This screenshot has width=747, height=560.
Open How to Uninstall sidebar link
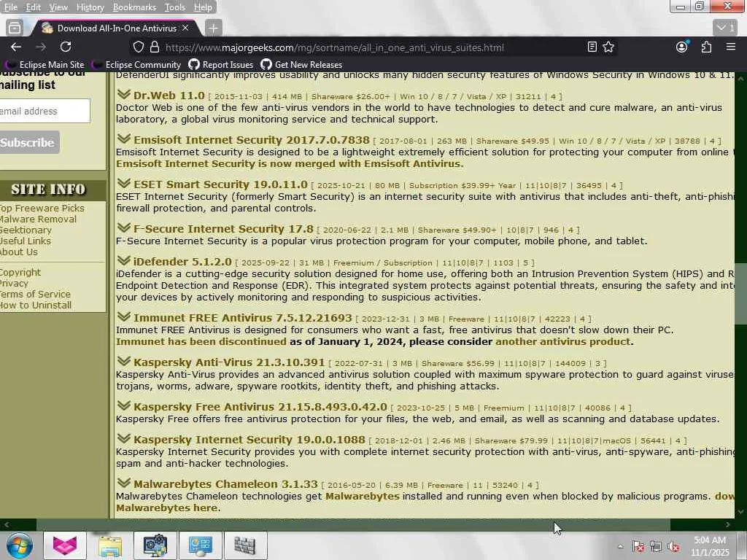tap(36, 306)
